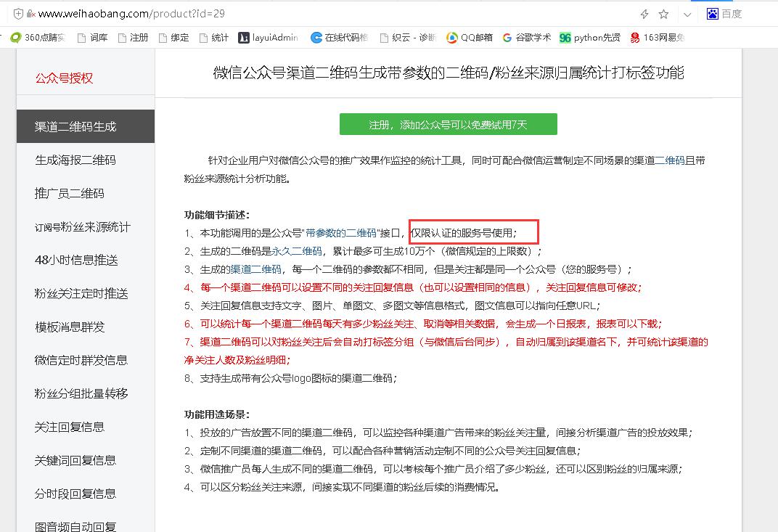Click red item 4 about 关注回复信息
The image size is (778, 532).
[413, 287]
